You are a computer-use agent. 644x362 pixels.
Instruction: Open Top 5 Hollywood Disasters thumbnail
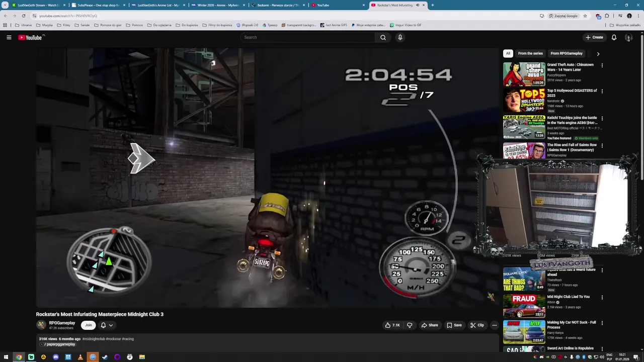pos(524,100)
